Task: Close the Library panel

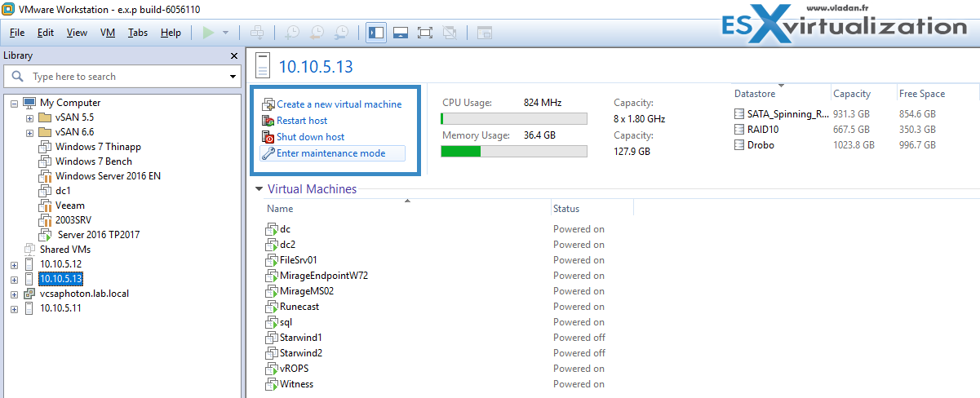Action: 234,55
